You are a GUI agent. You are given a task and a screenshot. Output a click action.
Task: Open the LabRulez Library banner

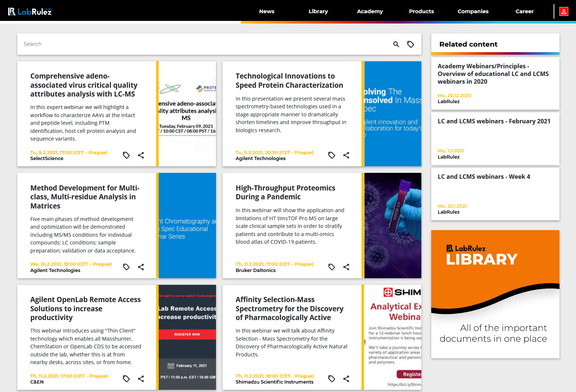coord(495,294)
